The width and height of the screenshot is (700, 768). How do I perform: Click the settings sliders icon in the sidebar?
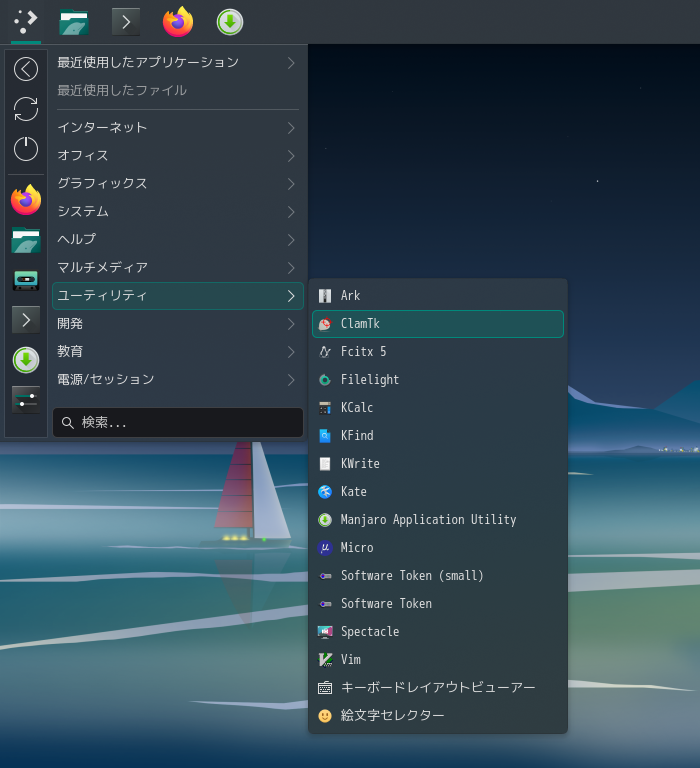click(x=26, y=399)
